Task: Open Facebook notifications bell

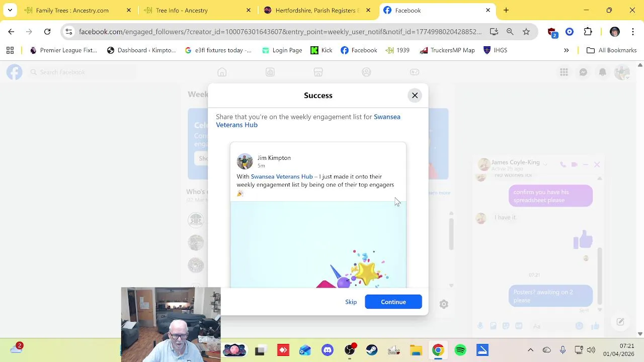Action: [602, 72]
